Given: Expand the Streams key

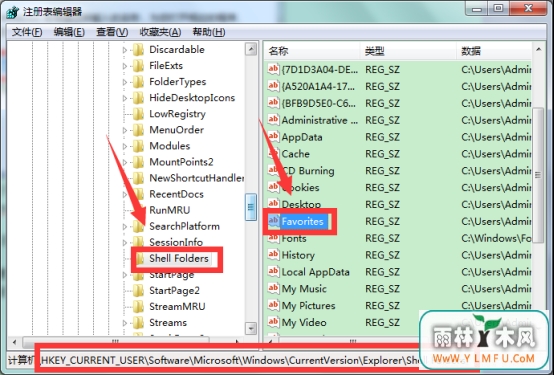Looking at the screenshot, I should point(125,323).
